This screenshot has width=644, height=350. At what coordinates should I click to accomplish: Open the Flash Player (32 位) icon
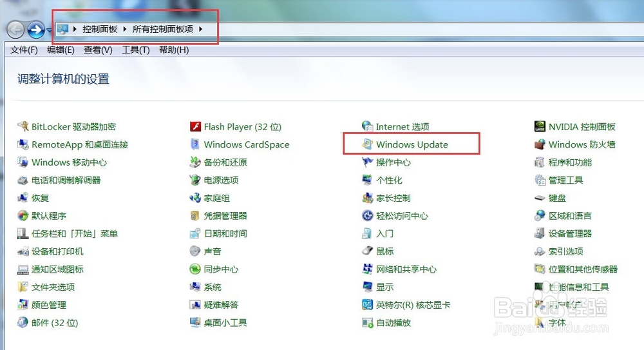(x=195, y=126)
